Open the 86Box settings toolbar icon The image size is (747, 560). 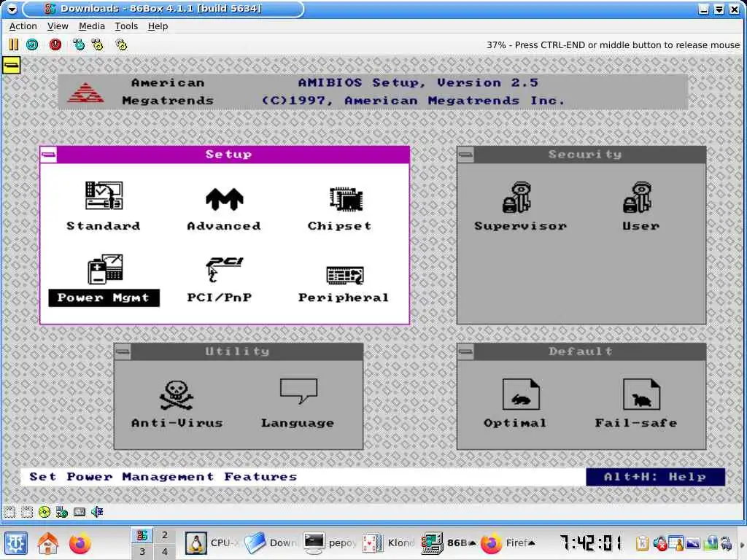coord(122,44)
